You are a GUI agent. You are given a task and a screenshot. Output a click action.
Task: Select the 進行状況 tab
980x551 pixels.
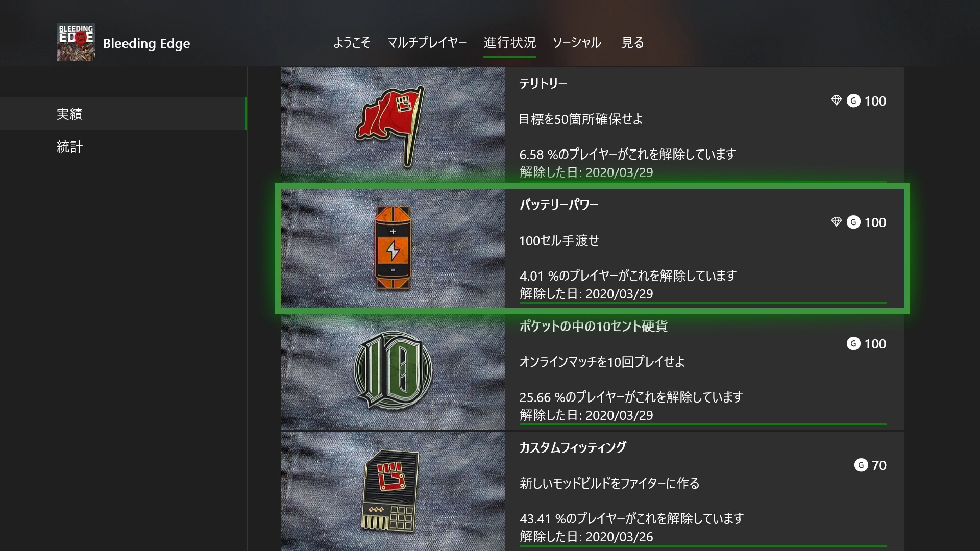click(x=509, y=43)
